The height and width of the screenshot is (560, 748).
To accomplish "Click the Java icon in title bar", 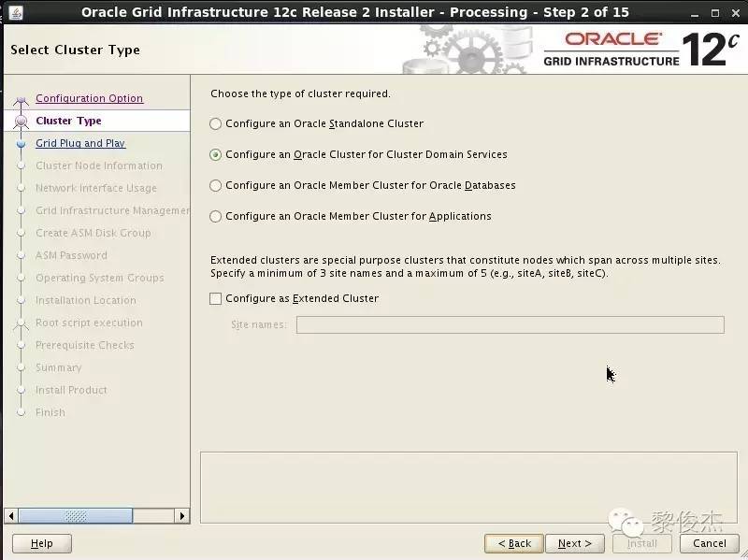I will (x=15, y=13).
